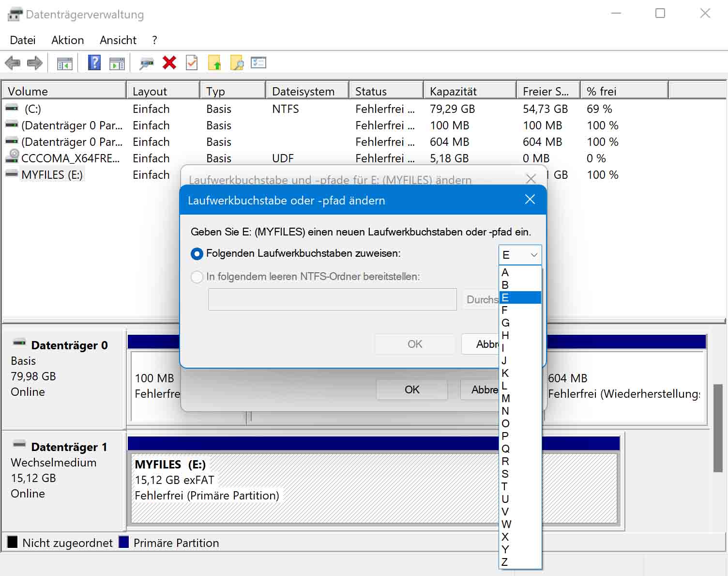Sort by the Layout column header

coord(164,91)
